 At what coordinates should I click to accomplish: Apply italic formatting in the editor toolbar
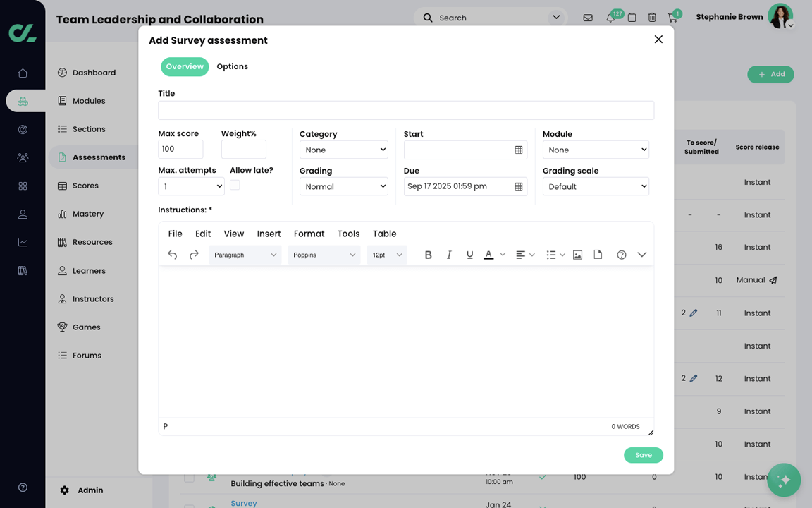pyautogui.click(x=449, y=255)
